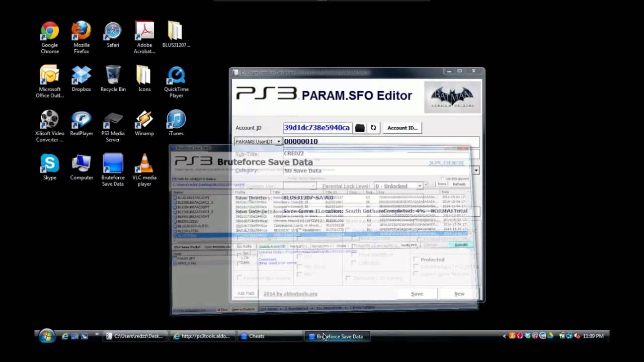
Task: Select Bruteforce Save Data desktop icon
Action: [113, 170]
